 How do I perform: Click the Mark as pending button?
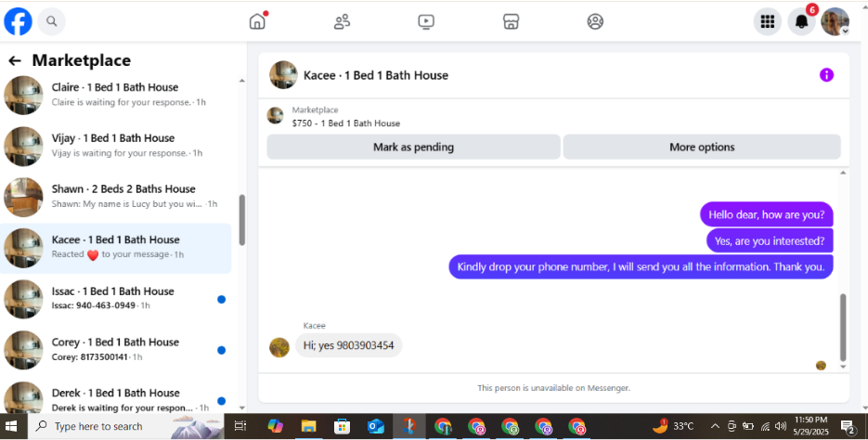[x=413, y=148]
